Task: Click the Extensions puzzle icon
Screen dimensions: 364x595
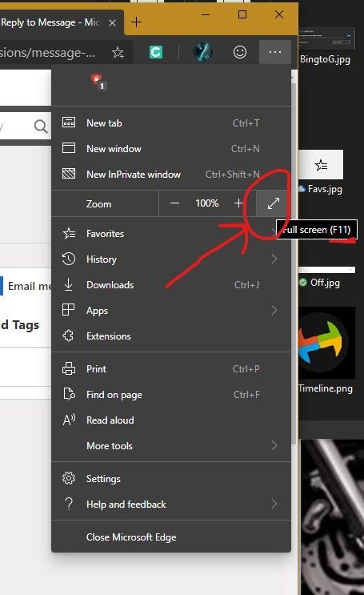Action: pyautogui.click(x=68, y=336)
